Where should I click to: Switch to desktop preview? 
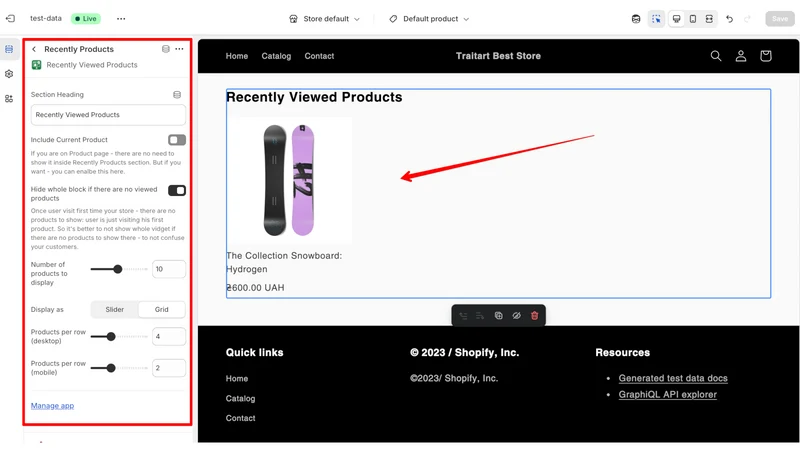point(676,19)
